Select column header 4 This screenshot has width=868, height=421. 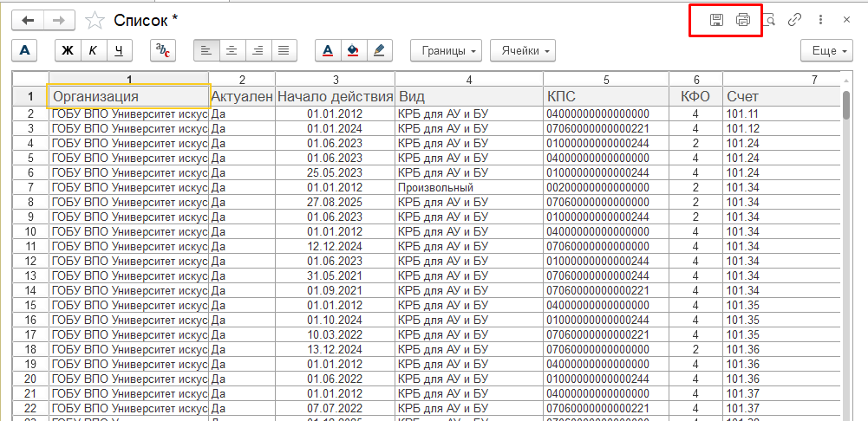(469, 79)
